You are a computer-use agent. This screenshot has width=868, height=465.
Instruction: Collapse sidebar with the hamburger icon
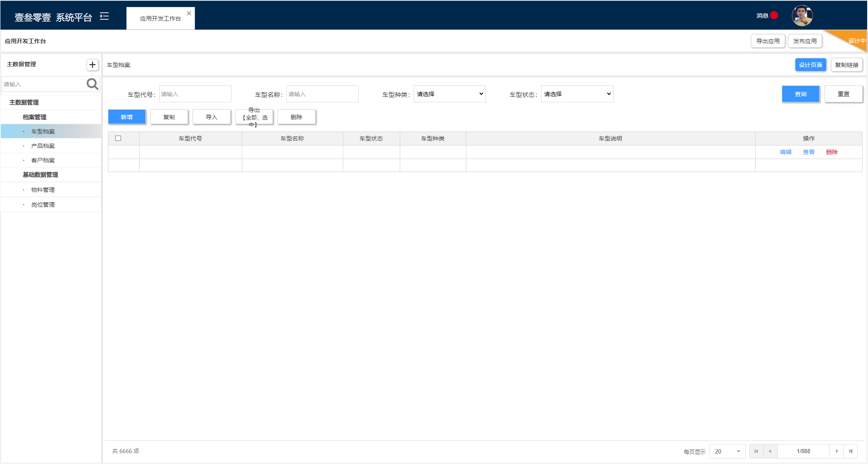[x=104, y=16]
